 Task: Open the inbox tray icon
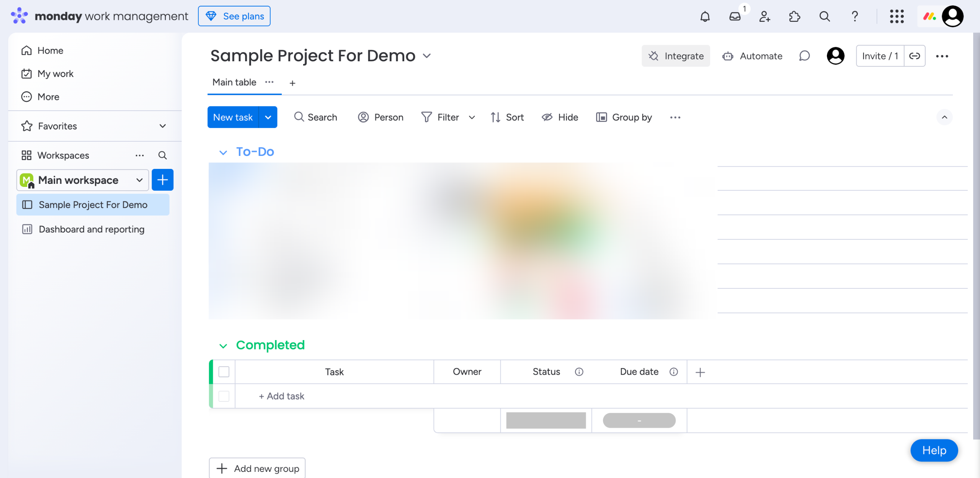click(x=735, y=16)
